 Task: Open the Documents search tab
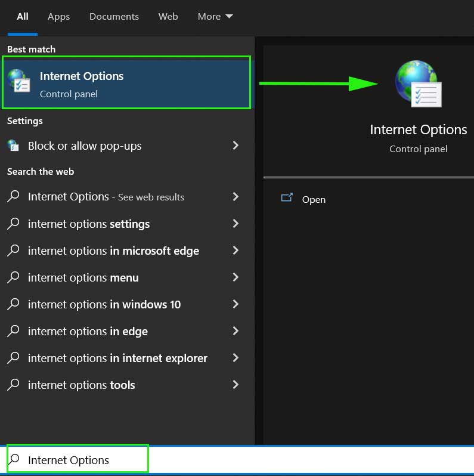[114, 16]
